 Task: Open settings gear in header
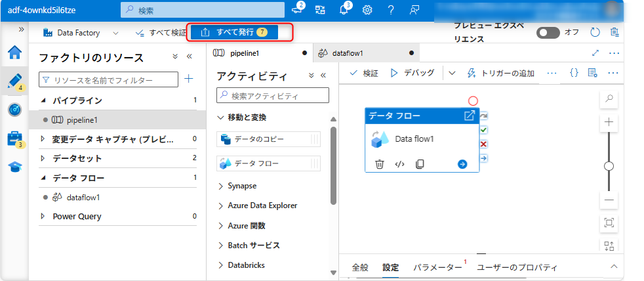pyautogui.click(x=367, y=10)
